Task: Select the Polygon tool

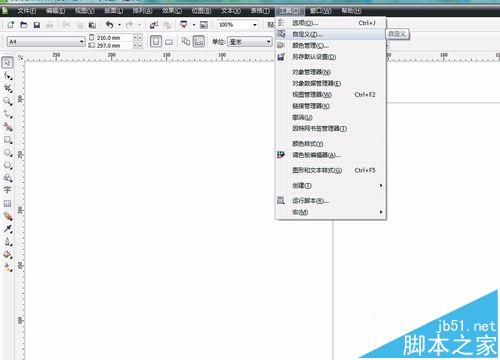Action: pyautogui.click(x=8, y=165)
